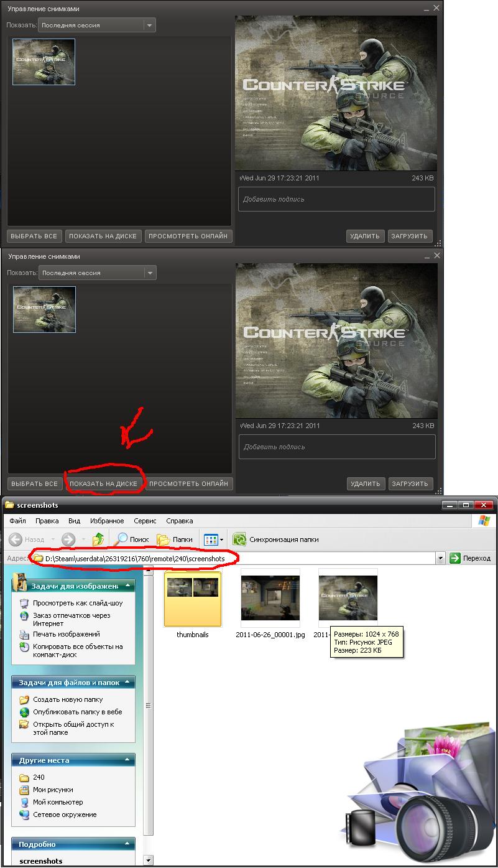Select the 2011-06-26_00001.jpg file thumbnail
This screenshot has width=498, height=868.
(x=270, y=598)
